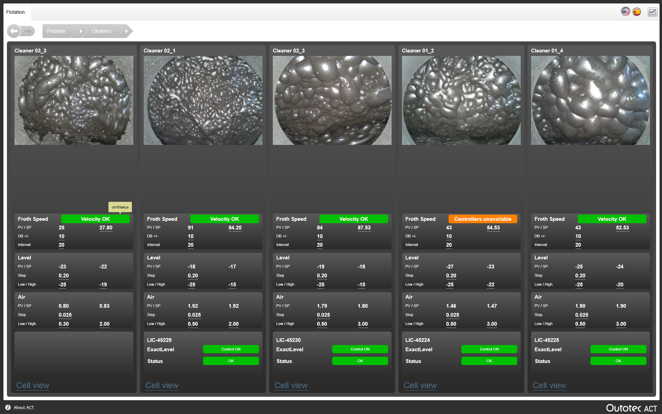Select the Cleaners breadcrumb
This screenshot has height=414, width=662.
pos(101,31)
